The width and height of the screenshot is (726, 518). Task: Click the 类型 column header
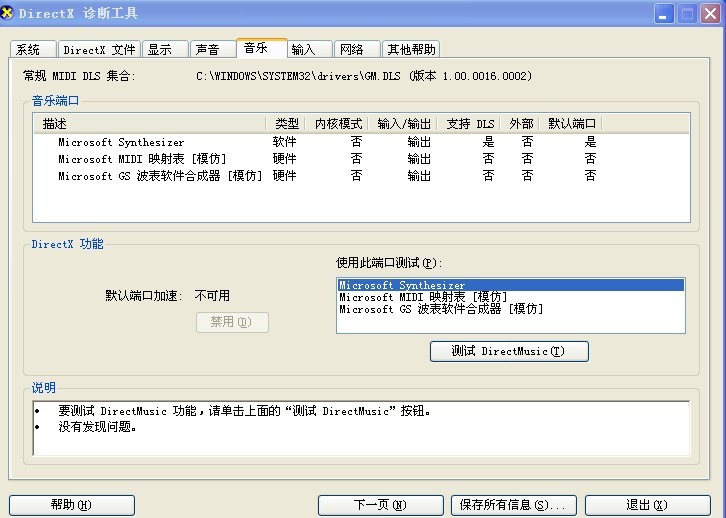coord(286,124)
